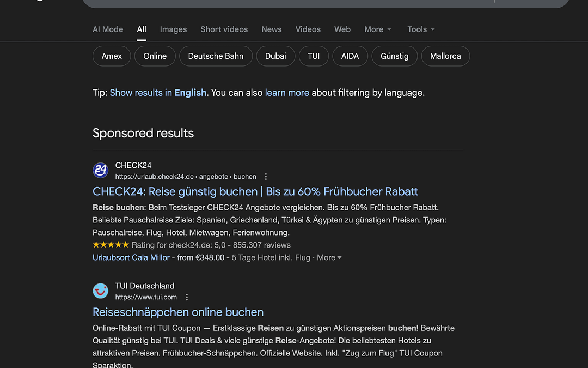Select the Videos search category
588x368 pixels.
pos(308,29)
